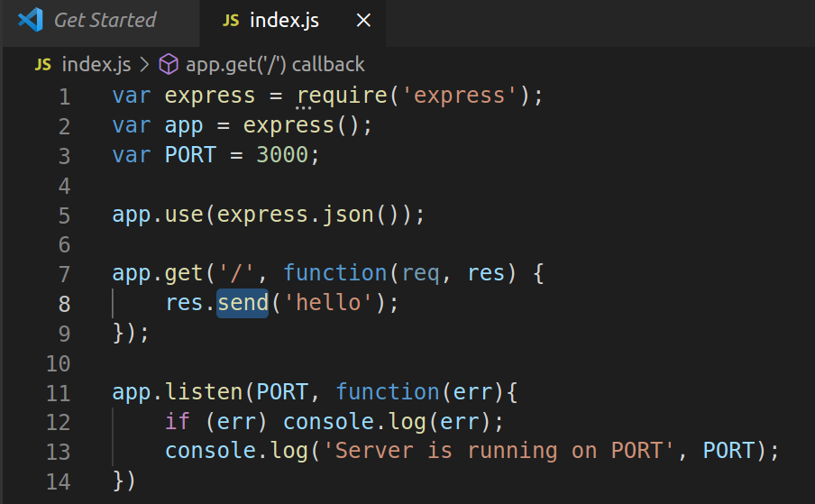Click 'Server is running on PORT' string
This screenshot has width=815, height=504.
pyautogui.click(x=499, y=451)
